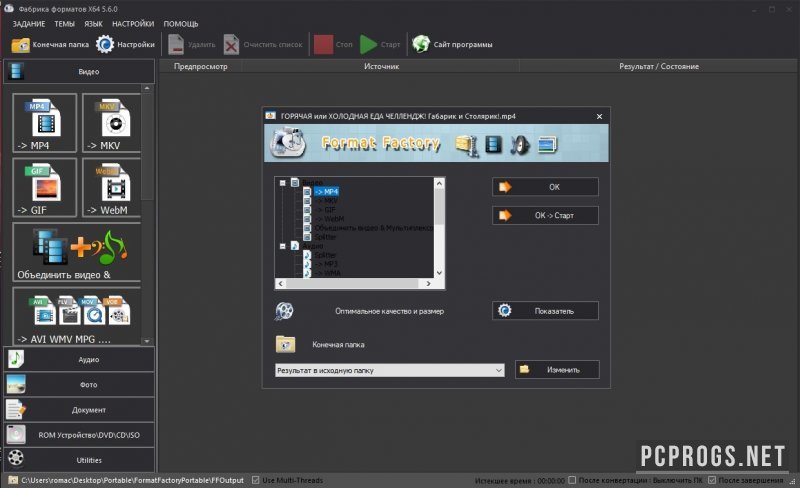Open the Конечная папка toolbar folder icon
The height and width of the screenshot is (488, 800).
[21, 45]
